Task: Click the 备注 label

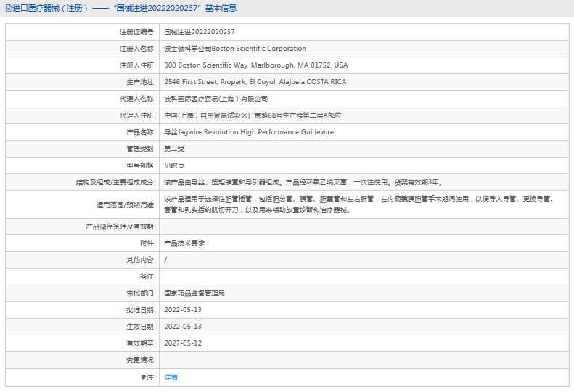Action: pyautogui.click(x=147, y=277)
